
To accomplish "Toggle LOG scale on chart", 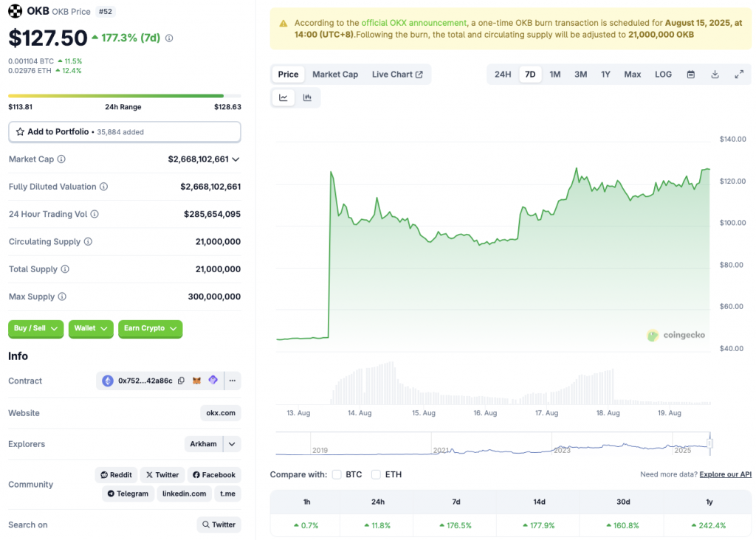I will [663, 75].
